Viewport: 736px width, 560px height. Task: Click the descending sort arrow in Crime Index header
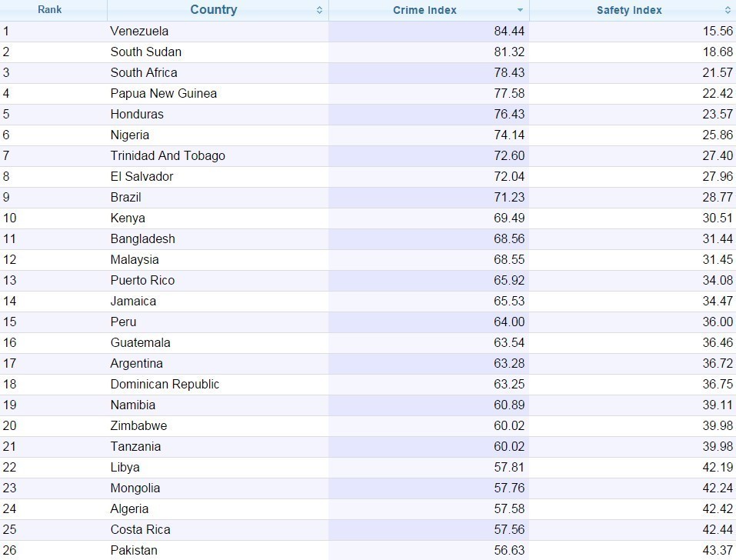(520, 10)
